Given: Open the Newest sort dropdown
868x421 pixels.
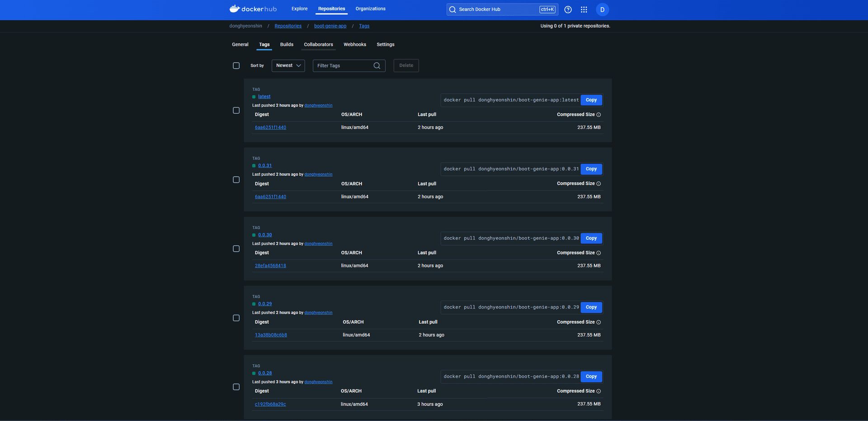Looking at the screenshot, I should click(288, 65).
